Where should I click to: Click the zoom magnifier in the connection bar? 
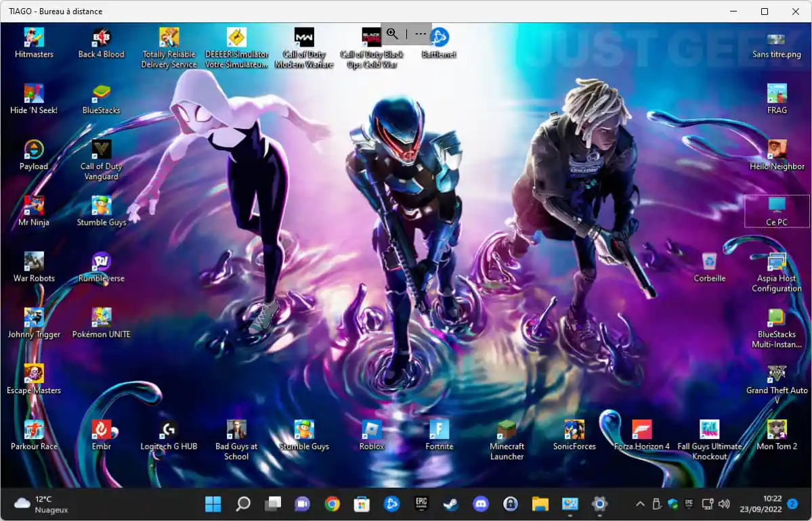(x=393, y=34)
